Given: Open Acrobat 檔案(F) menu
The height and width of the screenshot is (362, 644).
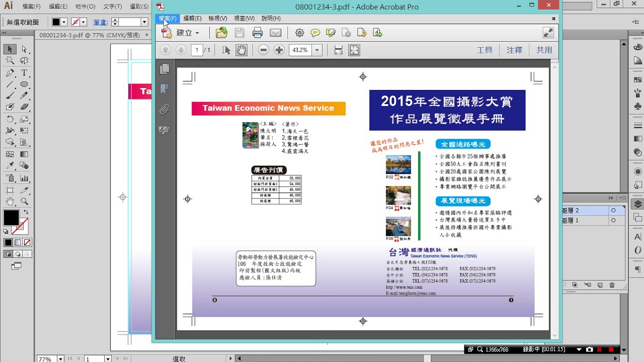Looking at the screenshot, I should pos(168,18).
